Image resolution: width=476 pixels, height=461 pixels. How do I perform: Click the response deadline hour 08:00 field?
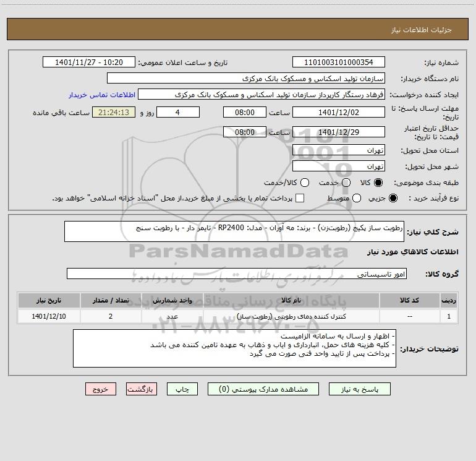tap(245, 112)
